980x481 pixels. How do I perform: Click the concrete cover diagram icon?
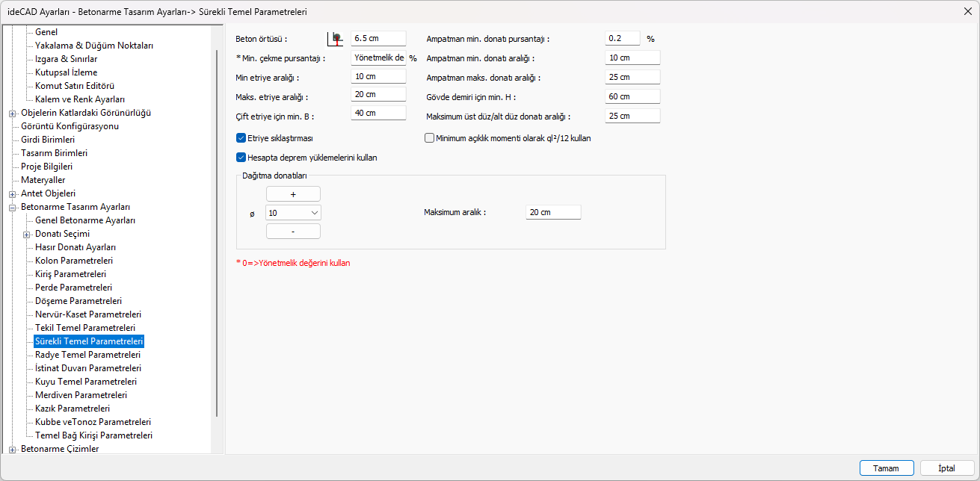pyautogui.click(x=336, y=38)
